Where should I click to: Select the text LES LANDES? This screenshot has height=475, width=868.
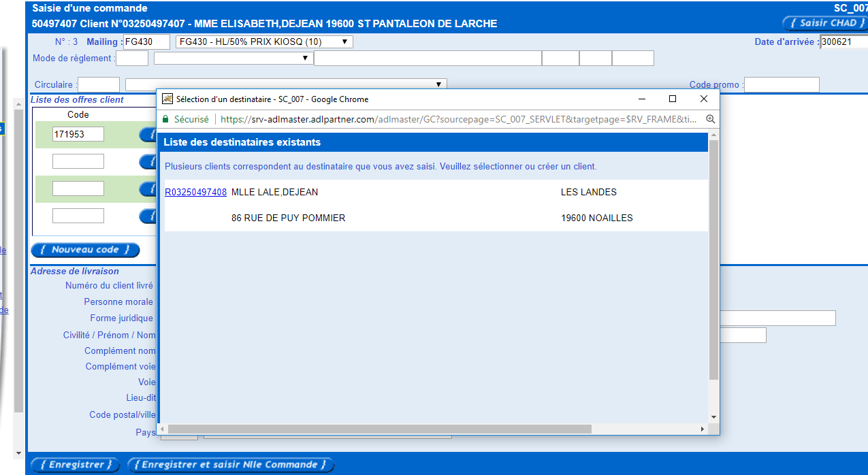(588, 193)
